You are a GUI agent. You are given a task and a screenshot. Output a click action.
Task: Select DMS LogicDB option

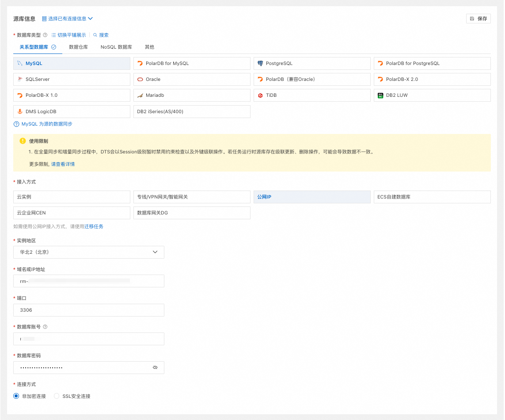pyautogui.click(x=72, y=111)
